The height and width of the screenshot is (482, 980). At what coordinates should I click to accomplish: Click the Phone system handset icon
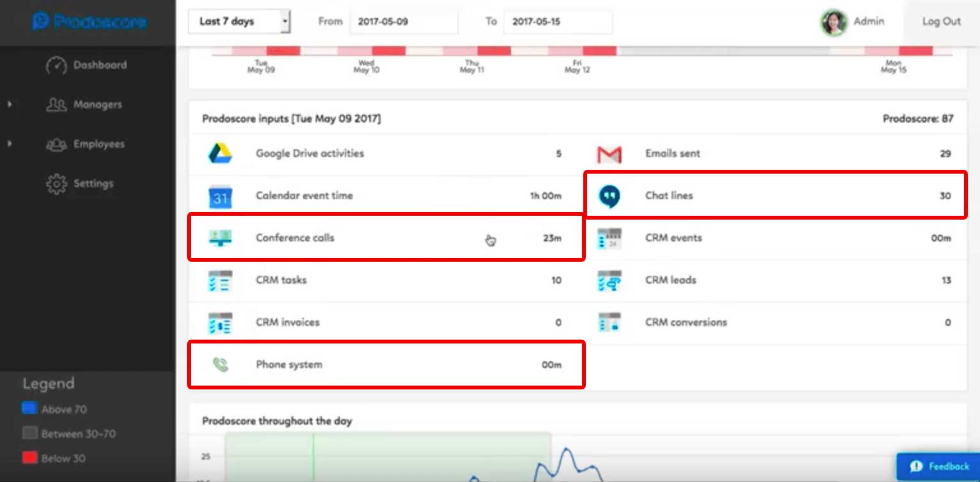pos(220,365)
